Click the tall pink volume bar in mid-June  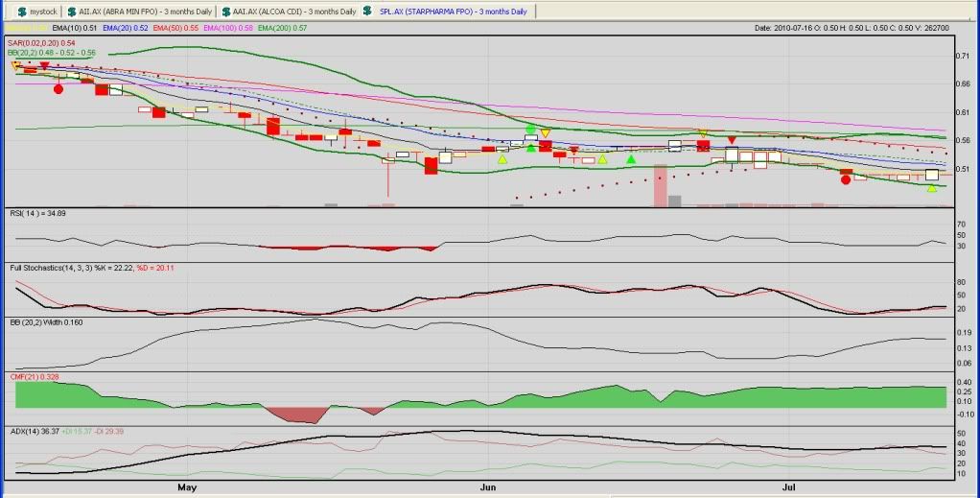click(x=660, y=185)
